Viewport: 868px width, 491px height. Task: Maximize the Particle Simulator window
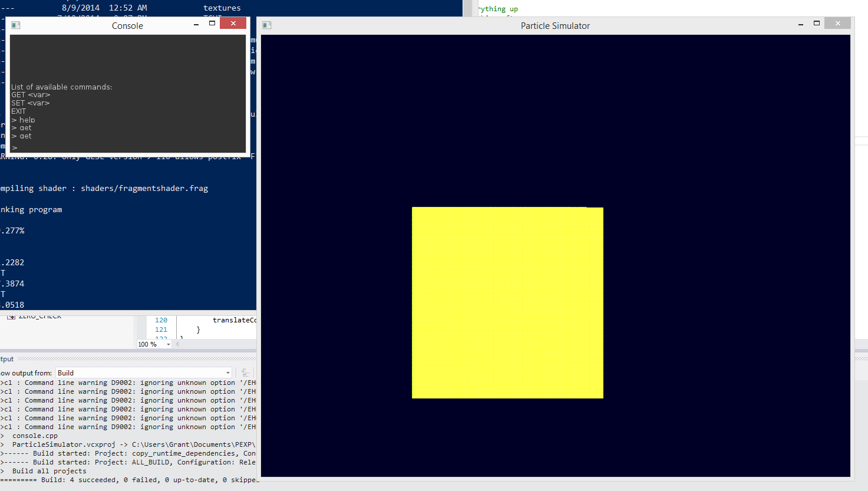(x=817, y=24)
